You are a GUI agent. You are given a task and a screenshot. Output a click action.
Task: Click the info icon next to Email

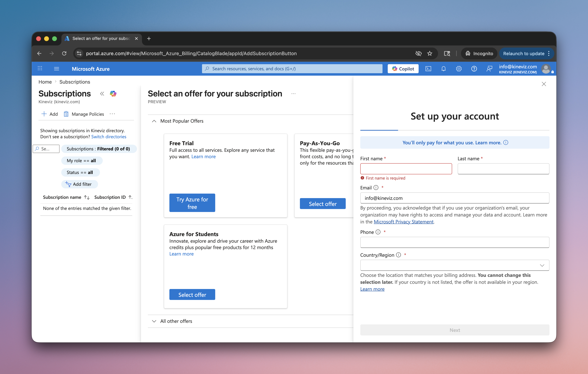pos(376,188)
